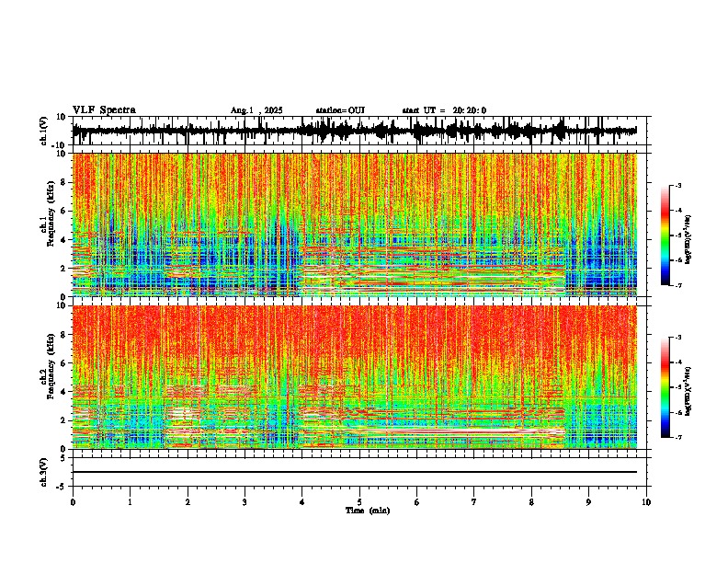Image resolution: width=728 pixels, height=563 pixels.
Task: Click the time axis tick label 6
Action: pos(417,502)
